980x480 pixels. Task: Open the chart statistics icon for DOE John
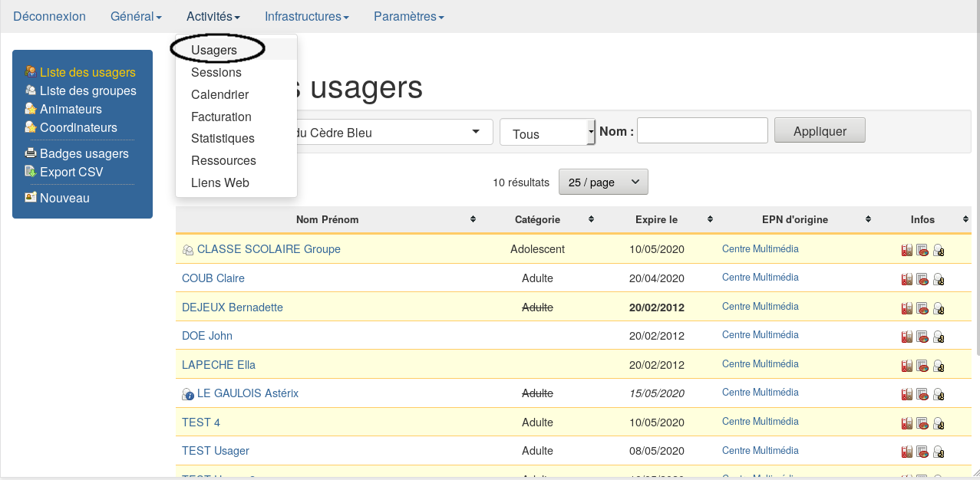click(x=922, y=337)
